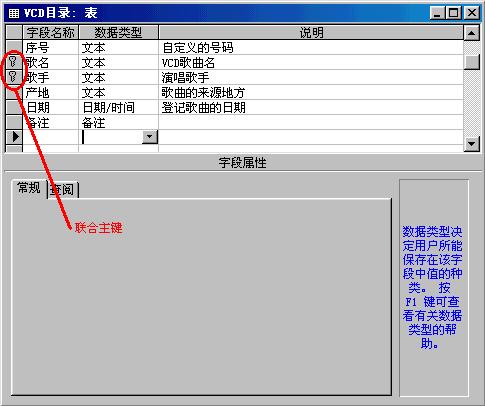Click the table icon in the title bar
This screenshot has height=406, width=485.
click(x=13, y=13)
